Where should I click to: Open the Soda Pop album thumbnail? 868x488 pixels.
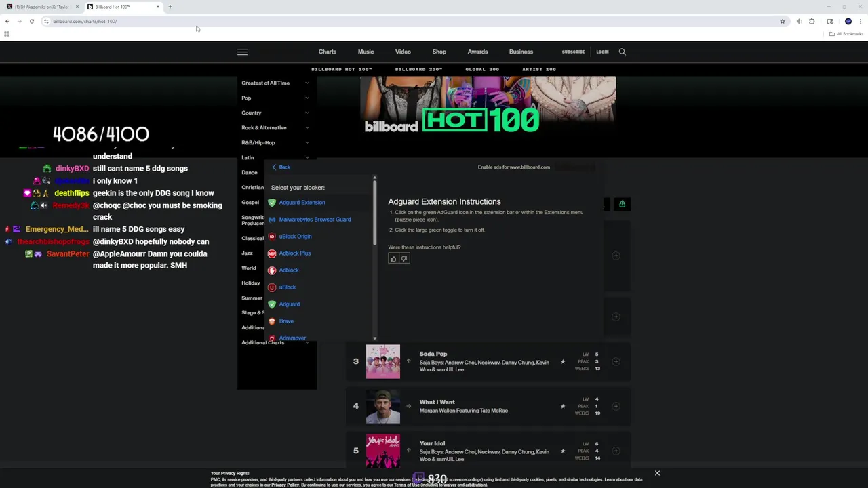[x=383, y=361]
